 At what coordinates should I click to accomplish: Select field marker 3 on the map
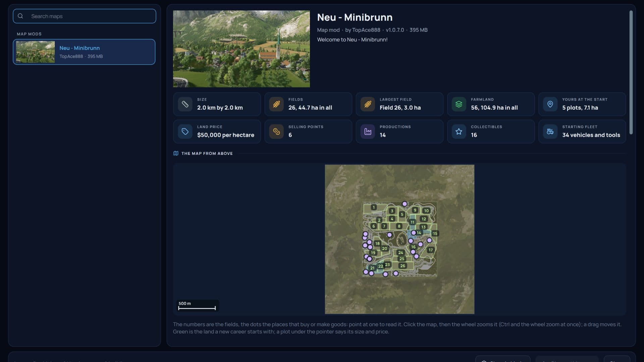click(392, 211)
